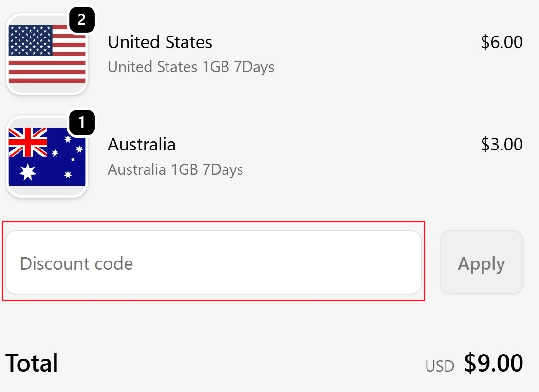The width and height of the screenshot is (539, 392).
Task: Click the $9.00 total amount
Action: pyautogui.click(x=493, y=363)
